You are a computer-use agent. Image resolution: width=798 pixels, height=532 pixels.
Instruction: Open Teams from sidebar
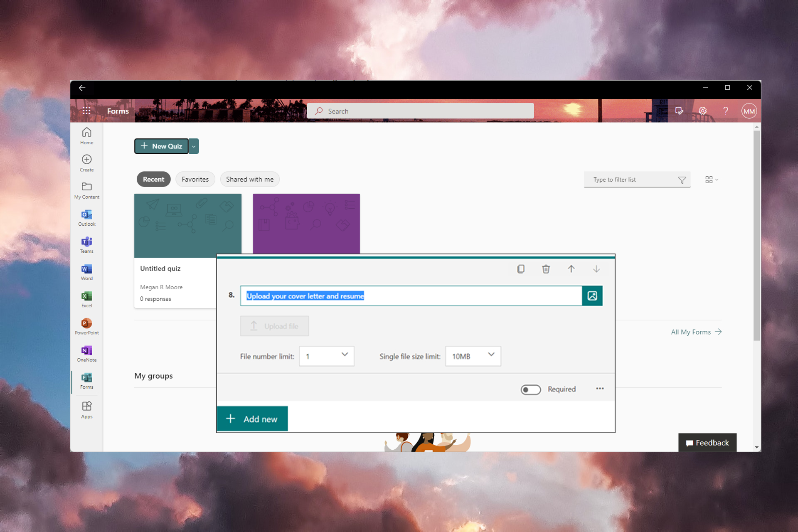pyautogui.click(x=86, y=244)
